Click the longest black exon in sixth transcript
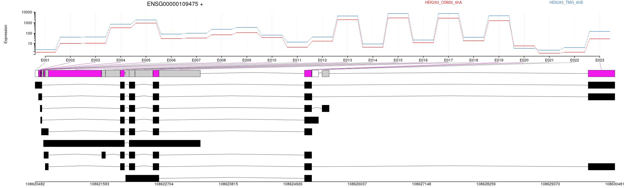 [84, 143]
